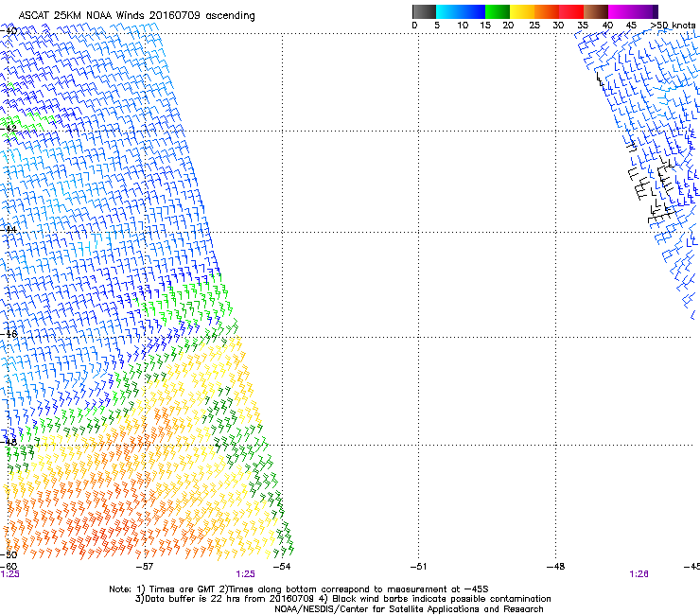Click the "-48" longitude label on bottom axis

click(x=556, y=567)
